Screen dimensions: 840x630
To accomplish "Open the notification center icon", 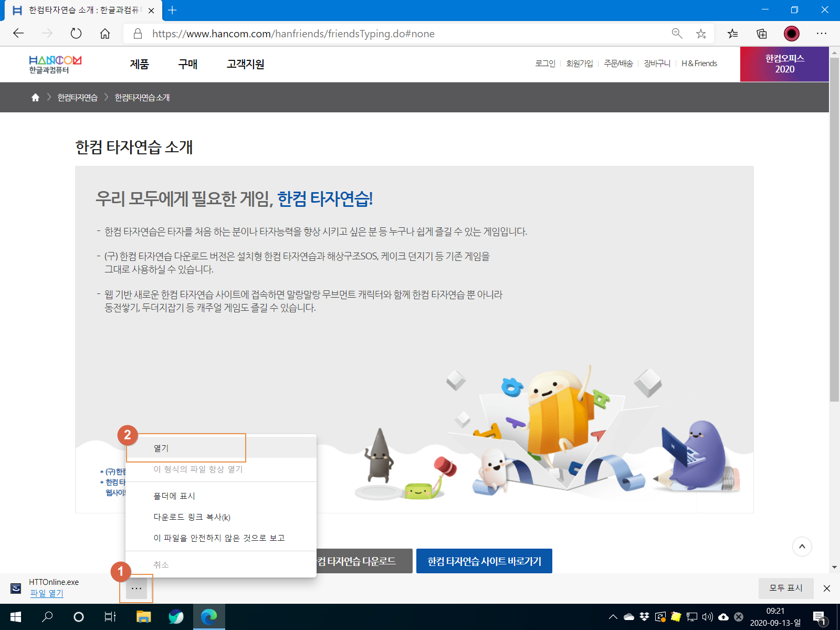I will (x=820, y=618).
